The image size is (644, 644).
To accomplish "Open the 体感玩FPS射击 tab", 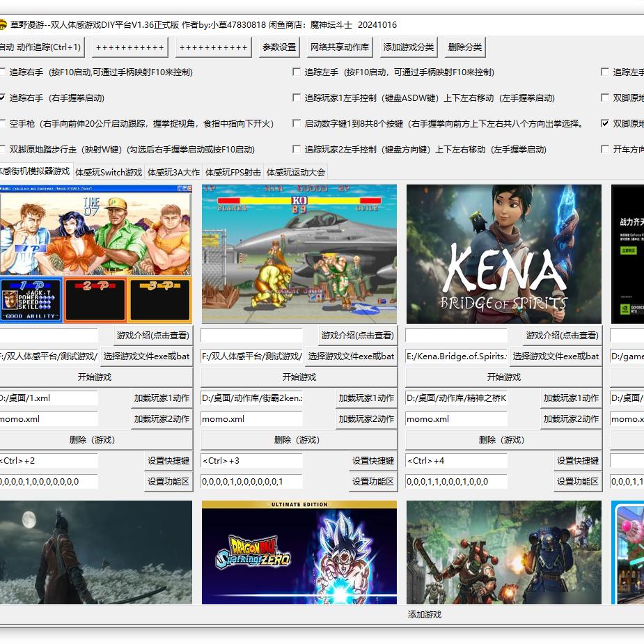I will pos(233,172).
